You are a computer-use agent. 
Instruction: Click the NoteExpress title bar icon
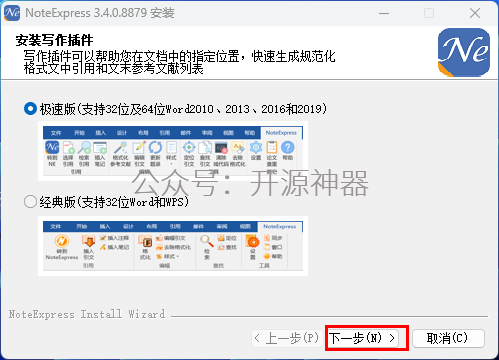pos(12,13)
